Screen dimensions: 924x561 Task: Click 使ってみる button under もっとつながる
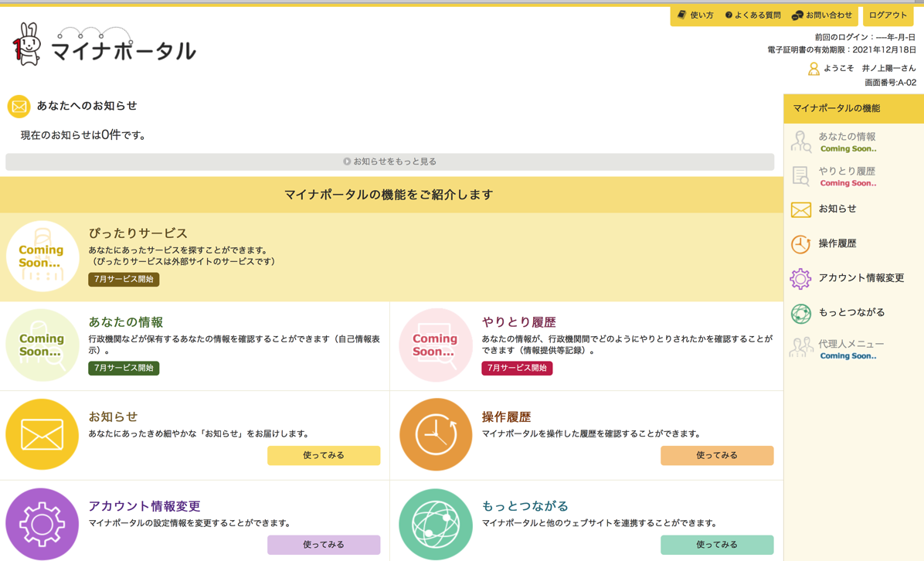click(717, 545)
